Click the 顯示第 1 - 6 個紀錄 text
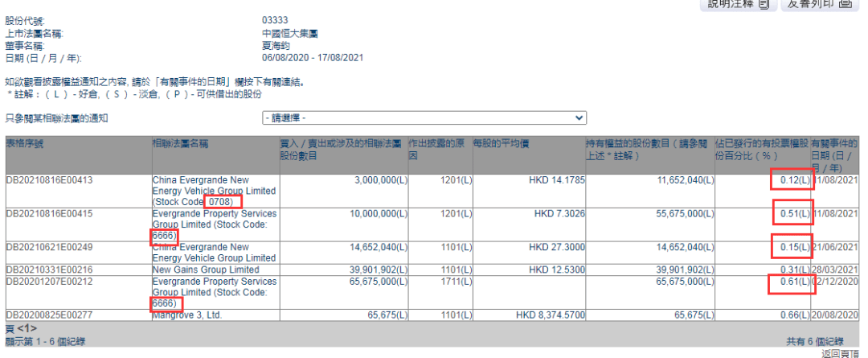 (45, 341)
